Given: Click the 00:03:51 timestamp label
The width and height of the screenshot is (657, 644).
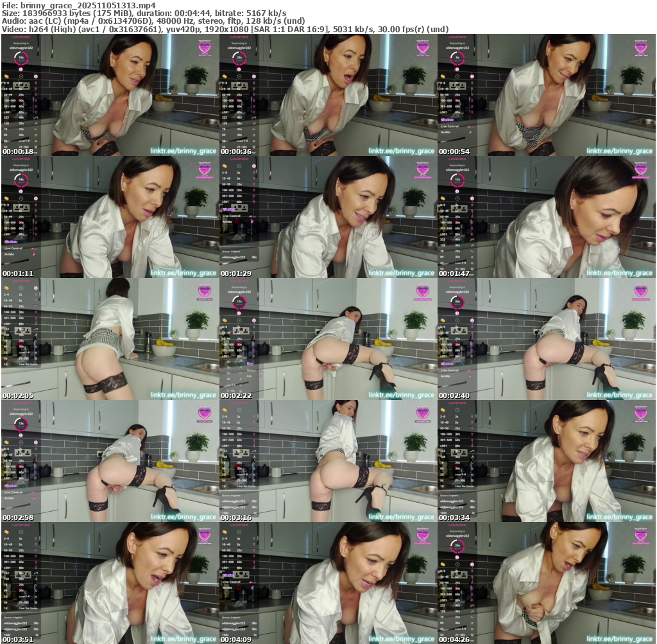Looking at the screenshot, I should click(17, 640).
